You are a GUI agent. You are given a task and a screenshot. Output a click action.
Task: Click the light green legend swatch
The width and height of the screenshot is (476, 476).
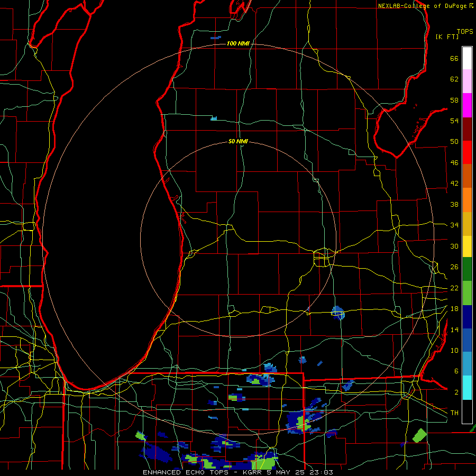point(467,293)
